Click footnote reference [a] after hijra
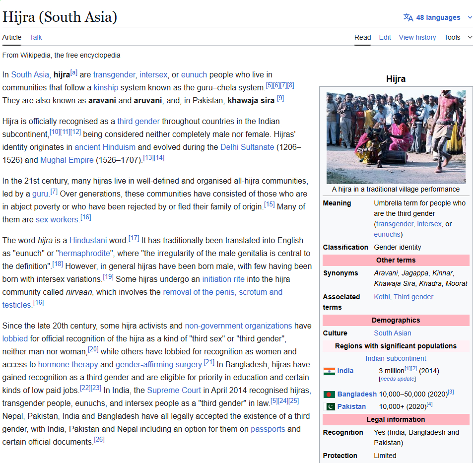476x463 pixels. (x=74, y=73)
